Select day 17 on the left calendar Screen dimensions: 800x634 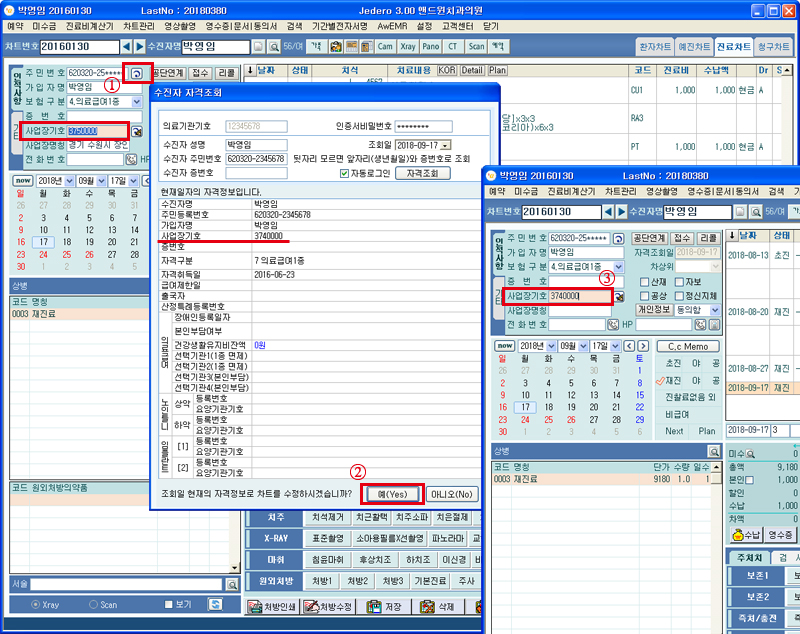click(42, 242)
